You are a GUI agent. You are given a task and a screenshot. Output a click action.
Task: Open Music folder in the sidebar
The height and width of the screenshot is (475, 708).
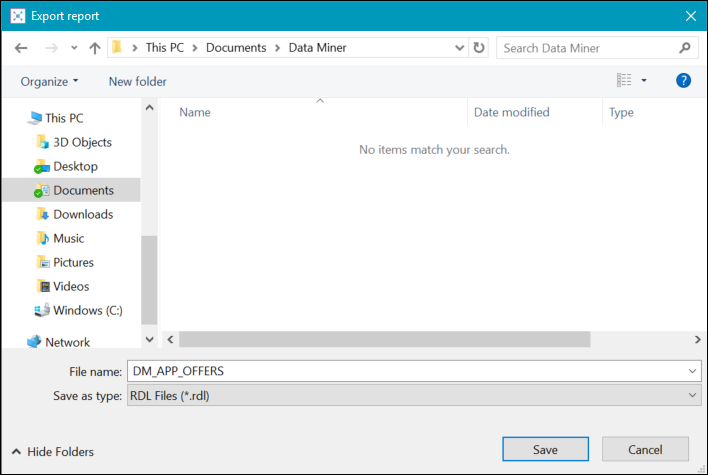click(68, 238)
